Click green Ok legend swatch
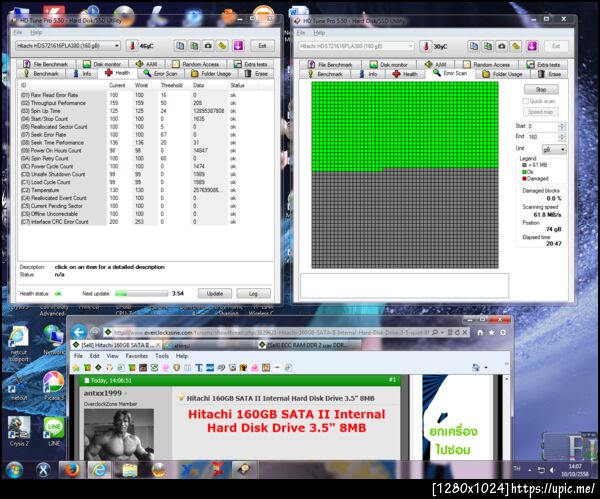This screenshot has width=600, height=499. coord(524,172)
